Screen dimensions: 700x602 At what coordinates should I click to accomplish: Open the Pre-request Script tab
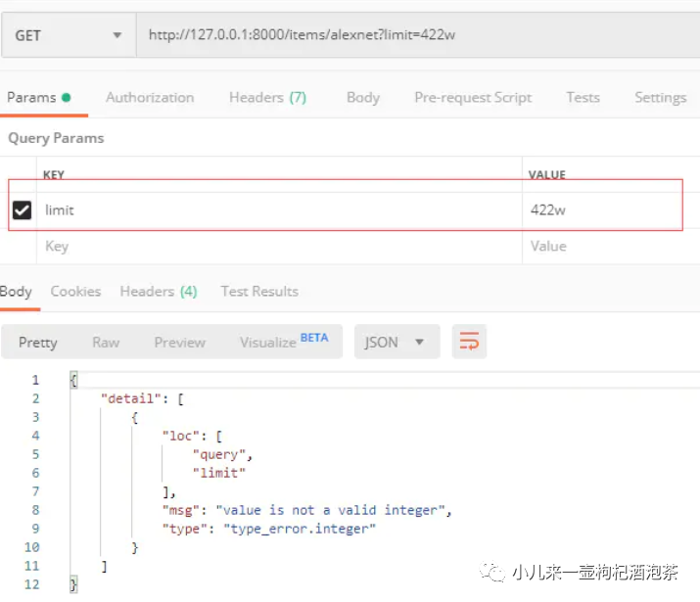473,97
